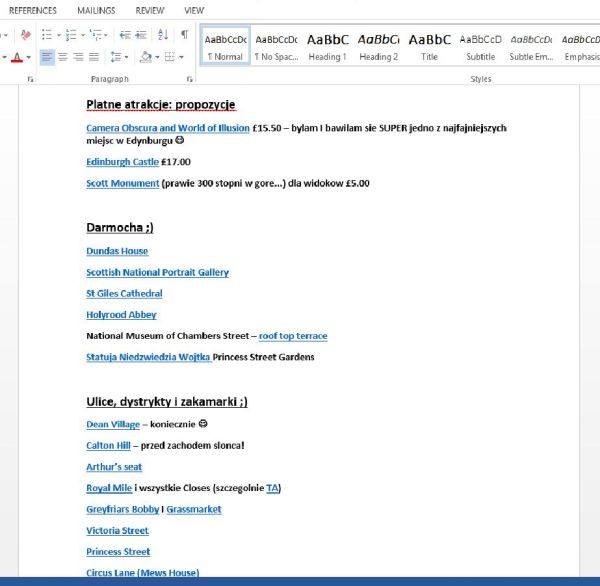Align text right
Image resolution: width=600 pixels, height=586 pixels.
[x=78, y=57]
